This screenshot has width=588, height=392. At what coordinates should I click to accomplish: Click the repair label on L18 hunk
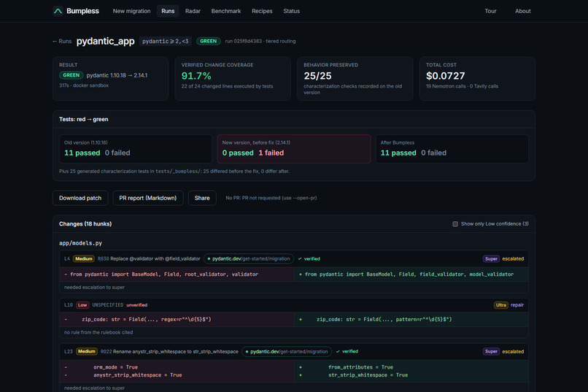tap(517, 305)
